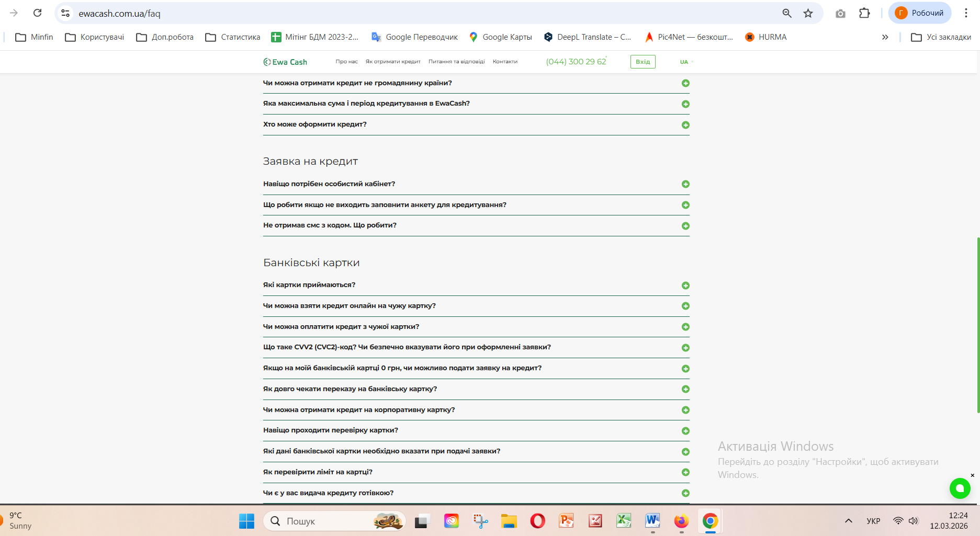
Task: Open the Chrome three-dot menu
Action: pyautogui.click(x=966, y=13)
